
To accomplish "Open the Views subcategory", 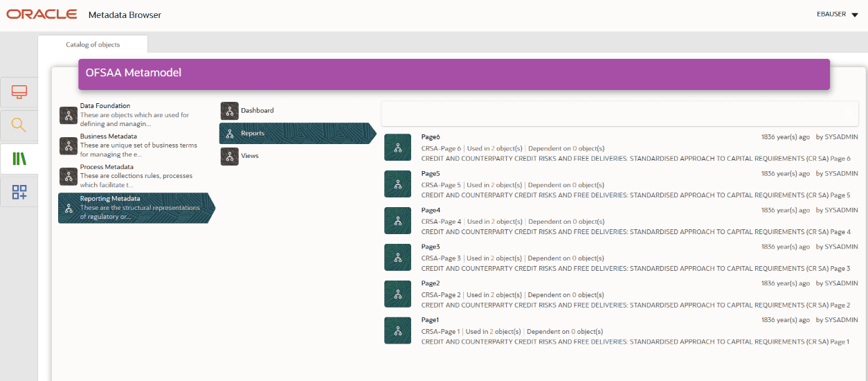I will 250,156.
